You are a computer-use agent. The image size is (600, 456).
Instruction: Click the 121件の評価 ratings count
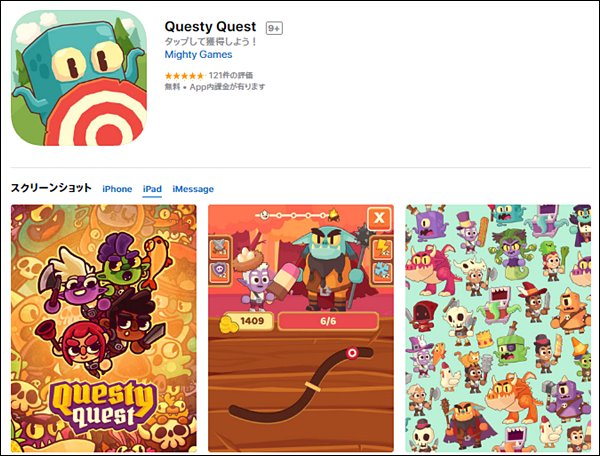231,75
